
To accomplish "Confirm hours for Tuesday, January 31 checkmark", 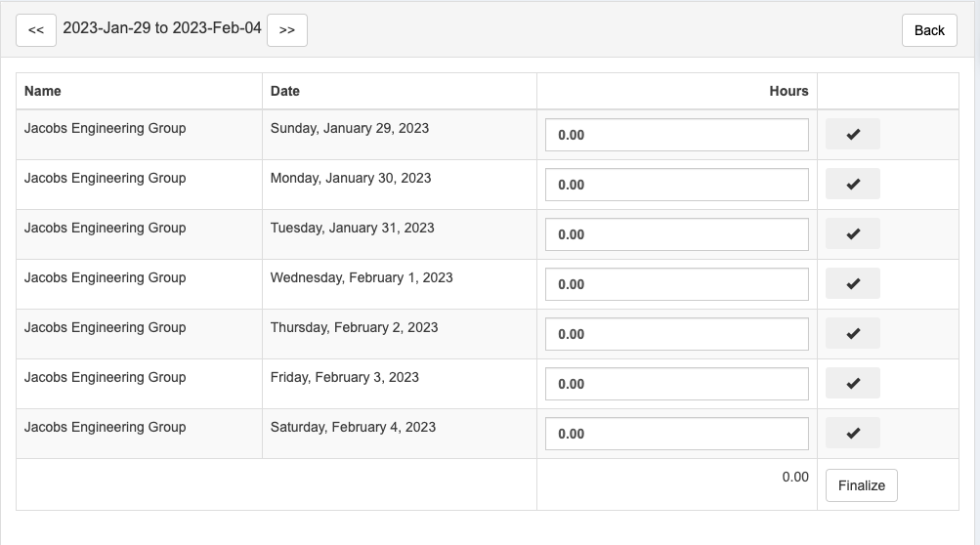I will [853, 233].
